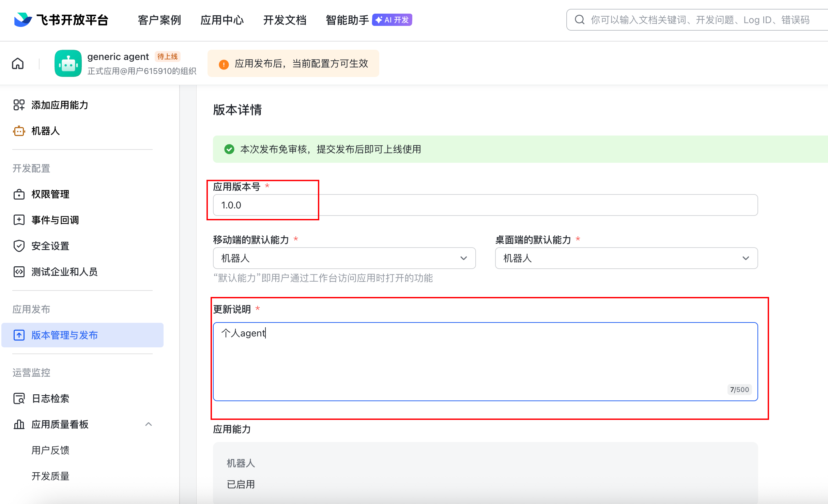
Task: Click the documentation search box
Action: coord(699,20)
